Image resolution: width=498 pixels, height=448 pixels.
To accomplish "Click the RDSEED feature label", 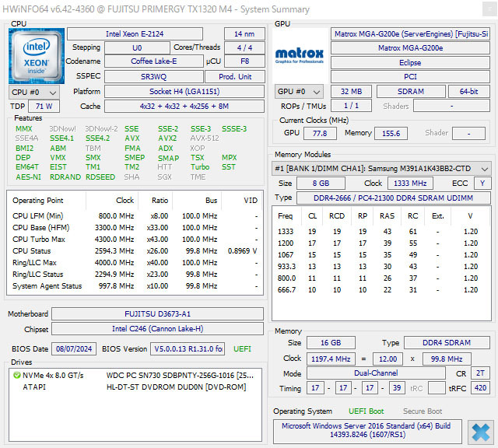I will point(100,177).
